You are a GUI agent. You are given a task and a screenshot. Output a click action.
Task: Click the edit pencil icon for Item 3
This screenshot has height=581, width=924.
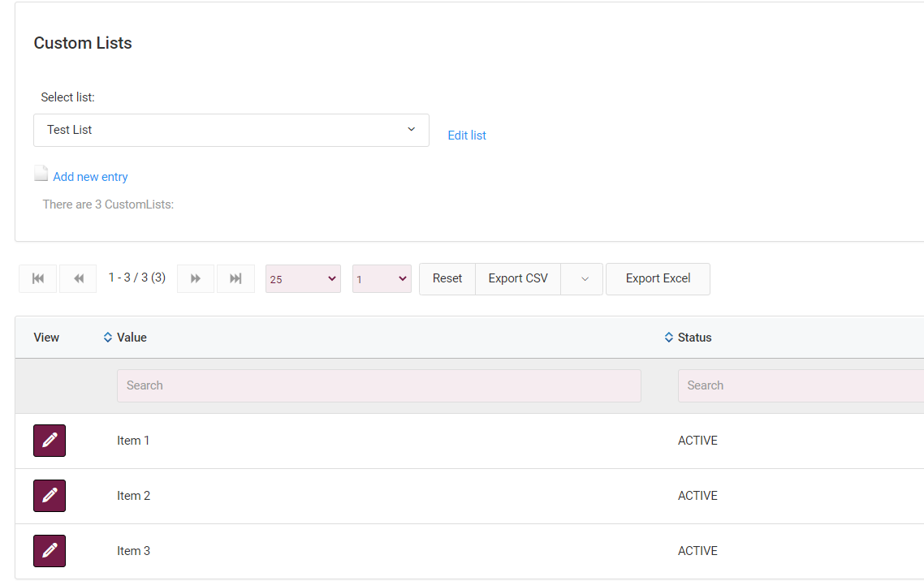(50, 551)
